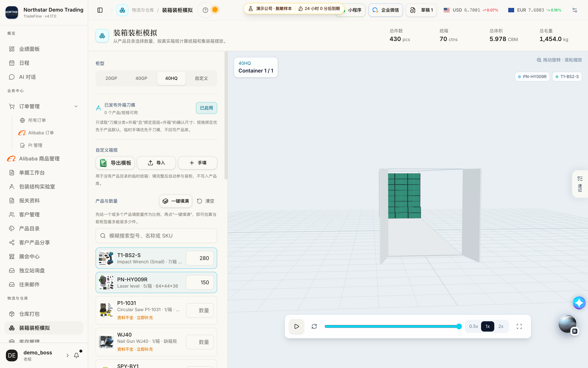Viewport: 588px width, 368px height.
Task: Open the floating AI assistant star button
Action: click(x=579, y=303)
